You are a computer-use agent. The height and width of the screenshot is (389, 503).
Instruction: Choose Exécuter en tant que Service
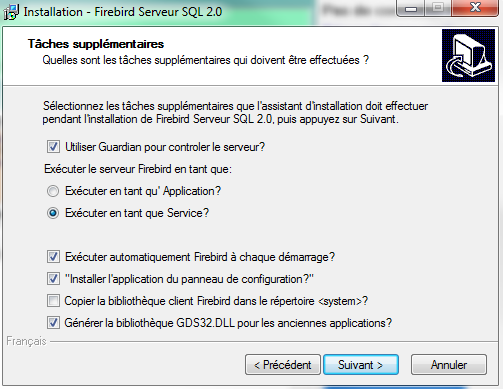point(53,213)
